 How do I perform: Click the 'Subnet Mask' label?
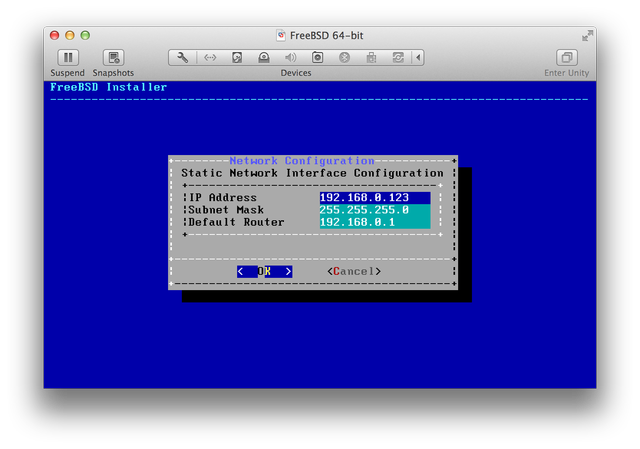point(226,210)
